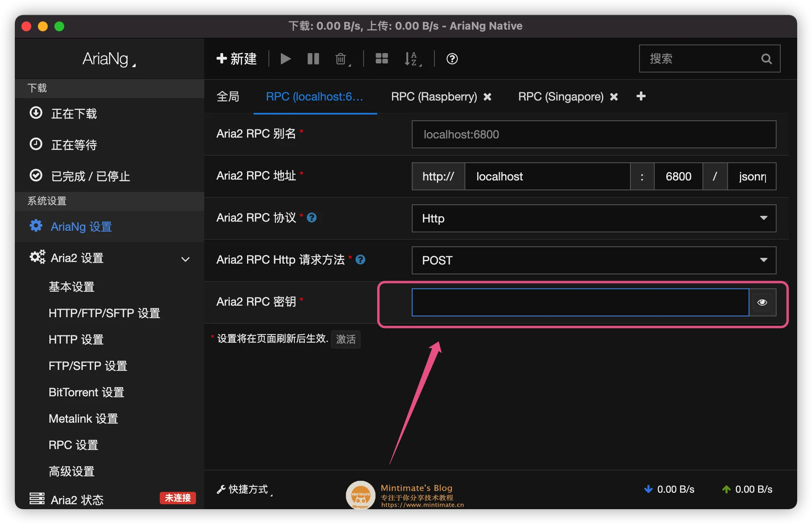Close the RPC (Raspberry) tab
This screenshot has height=524, width=812.
488,97
